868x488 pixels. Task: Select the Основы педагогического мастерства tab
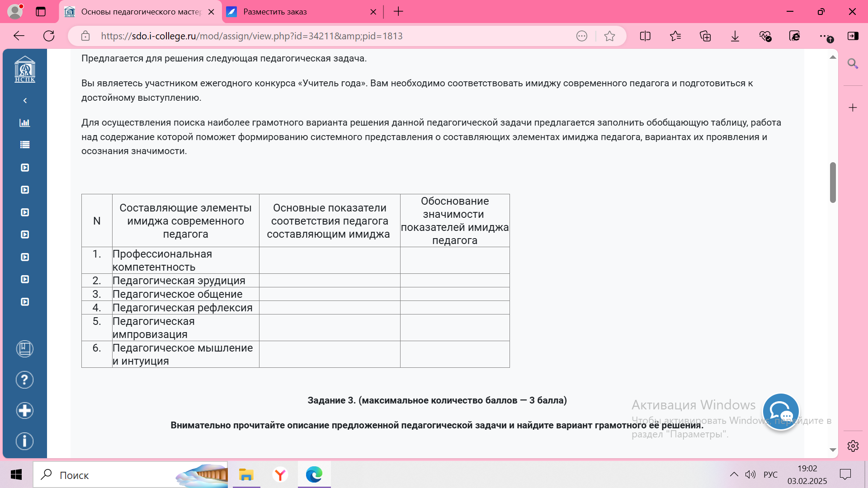click(140, 12)
